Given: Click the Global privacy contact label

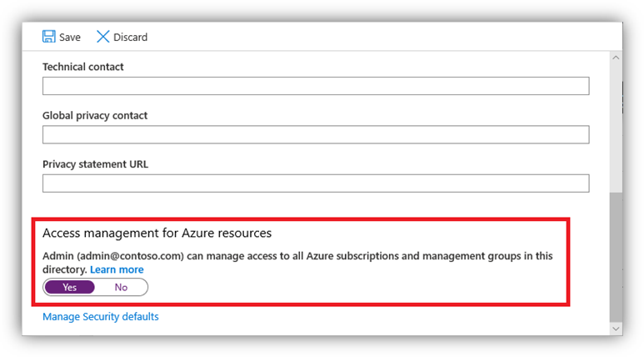Looking at the screenshot, I should coord(95,116).
